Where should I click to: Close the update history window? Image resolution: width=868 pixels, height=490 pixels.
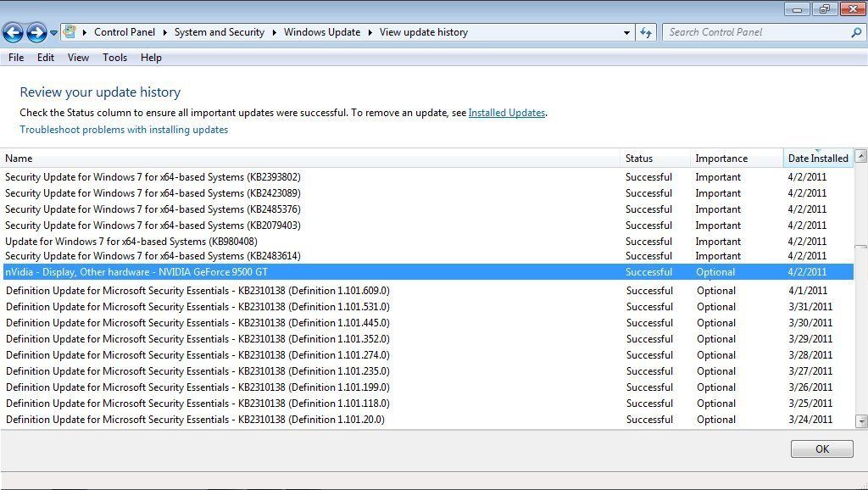(x=853, y=8)
